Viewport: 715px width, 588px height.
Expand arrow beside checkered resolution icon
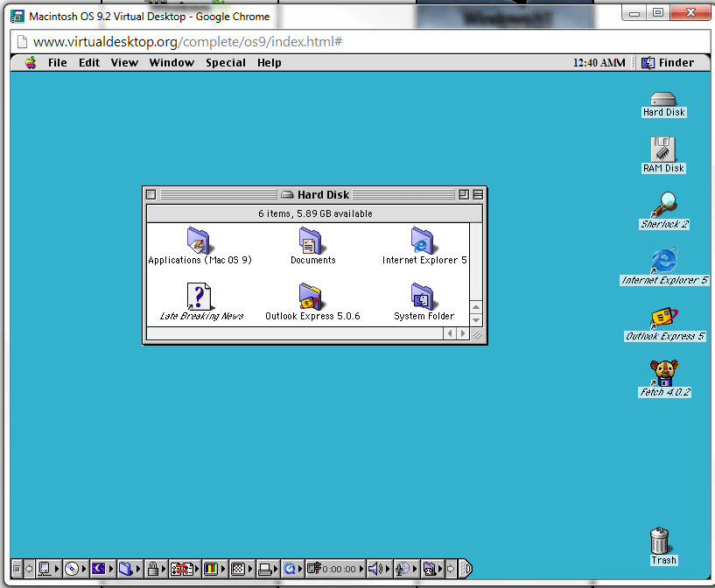pos(250,569)
